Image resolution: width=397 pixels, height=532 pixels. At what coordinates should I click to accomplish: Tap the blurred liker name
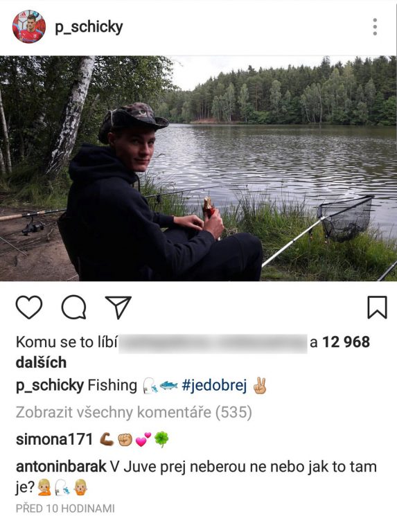coord(213,344)
